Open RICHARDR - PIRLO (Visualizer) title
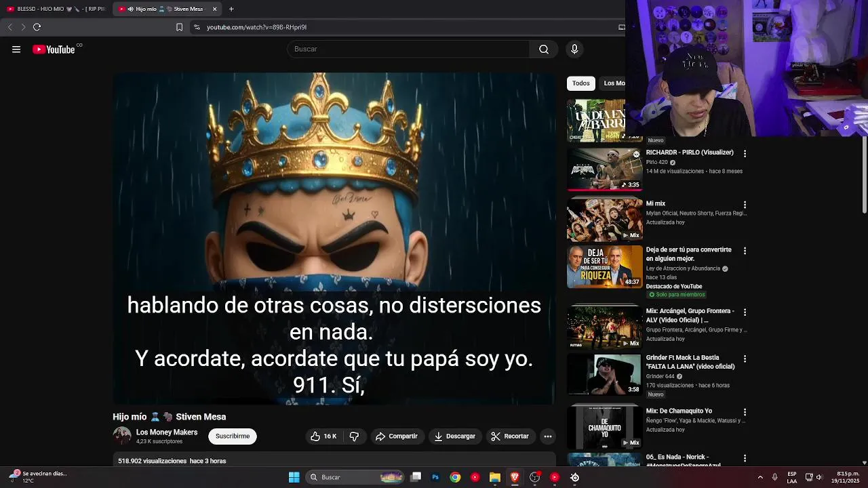The width and height of the screenshot is (868, 488). [x=690, y=152]
